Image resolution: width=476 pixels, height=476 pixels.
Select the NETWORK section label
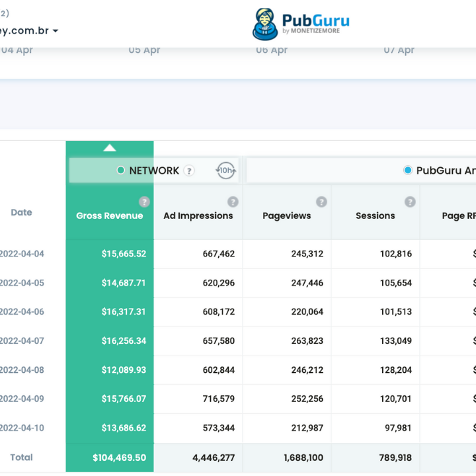(x=154, y=171)
